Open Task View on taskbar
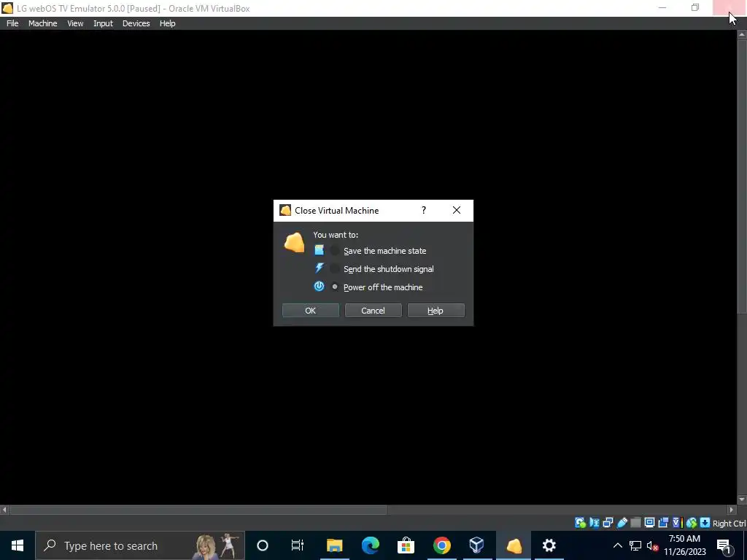Viewport: 747px width, 560px height. point(298,545)
